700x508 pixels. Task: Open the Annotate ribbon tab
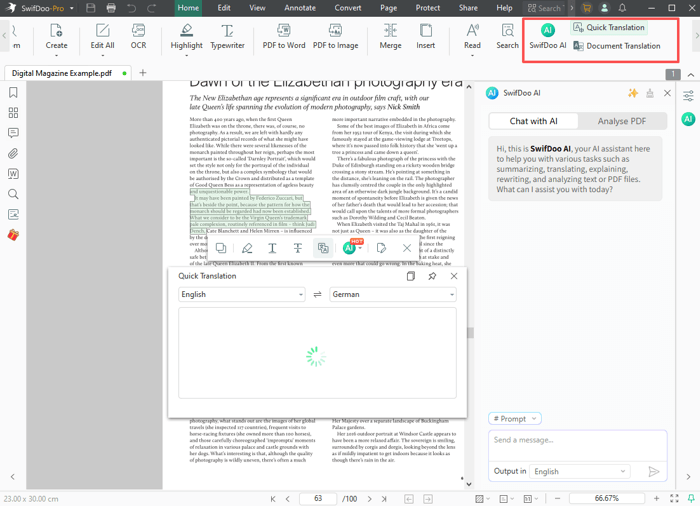point(300,8)
